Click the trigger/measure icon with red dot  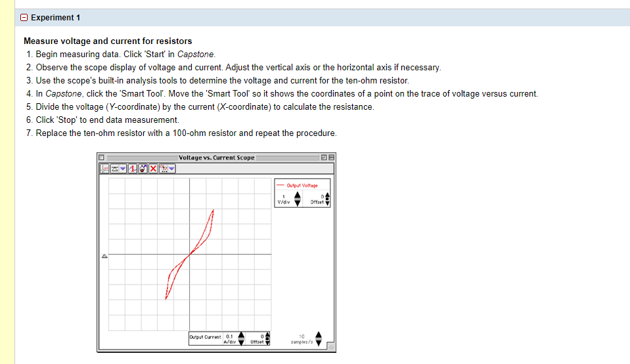(143, 169)
